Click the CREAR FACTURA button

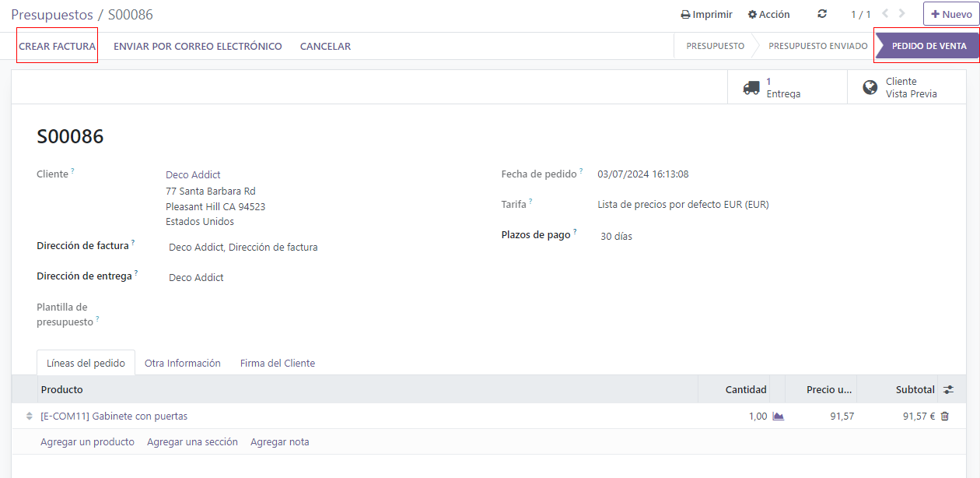(x=57, y=46)
